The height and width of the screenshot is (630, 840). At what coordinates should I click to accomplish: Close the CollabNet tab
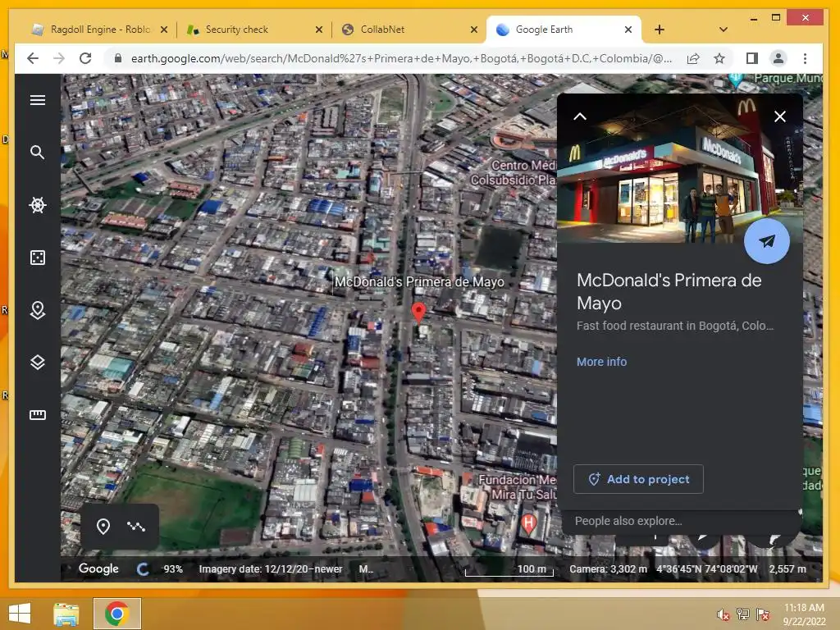click(473, 30)
